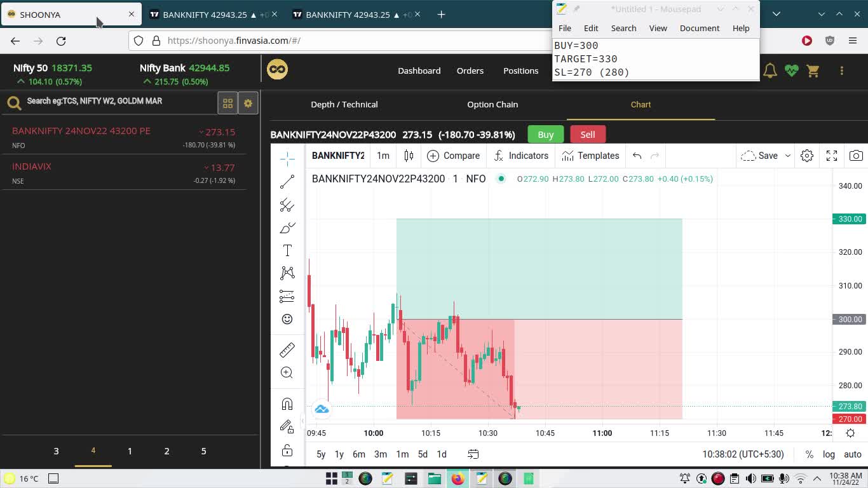Viewport: 868px width, 488px height.
Task: Switch to Option Chain tab
Action: 492,104
